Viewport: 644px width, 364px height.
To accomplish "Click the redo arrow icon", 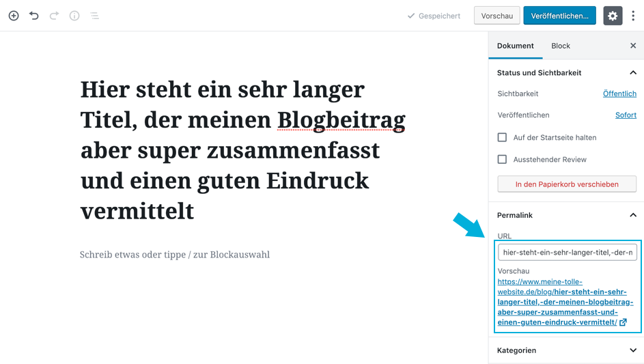I will [x=54, y=16].
